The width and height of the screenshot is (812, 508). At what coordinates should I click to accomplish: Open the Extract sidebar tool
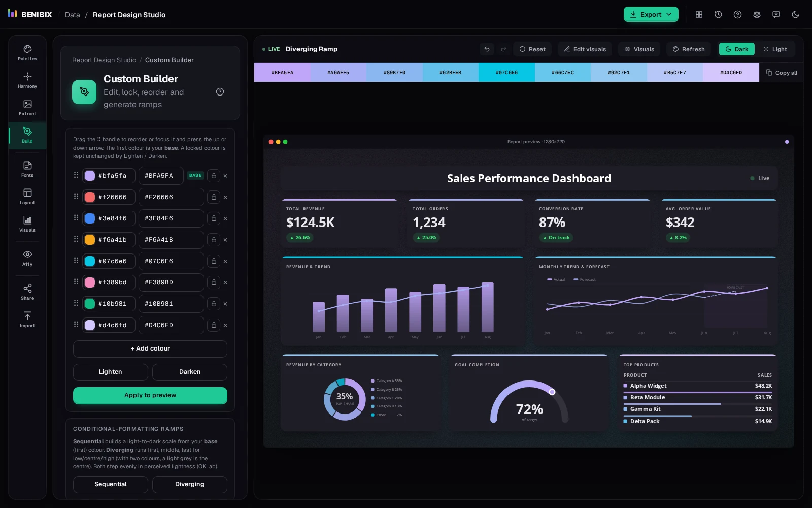point(27,108)
